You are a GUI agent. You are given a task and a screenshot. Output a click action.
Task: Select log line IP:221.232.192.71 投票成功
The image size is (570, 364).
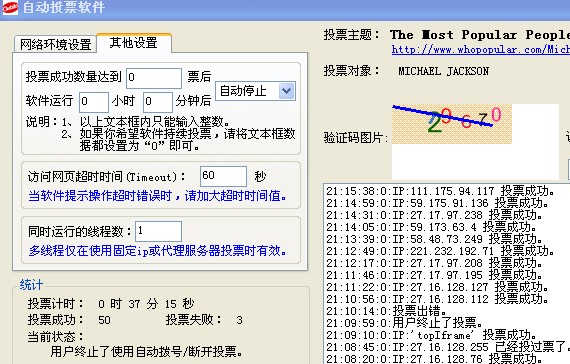point(440,251)
